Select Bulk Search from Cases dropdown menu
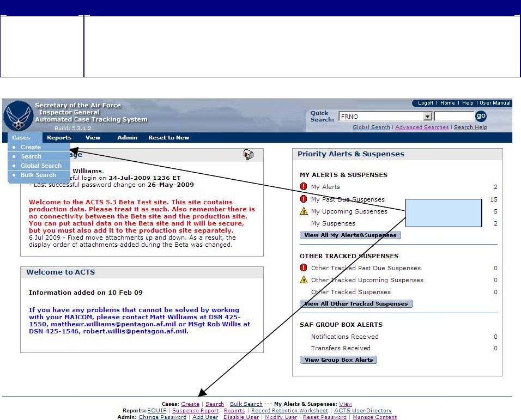The image size is (521, 420). (x=38, y=175)
